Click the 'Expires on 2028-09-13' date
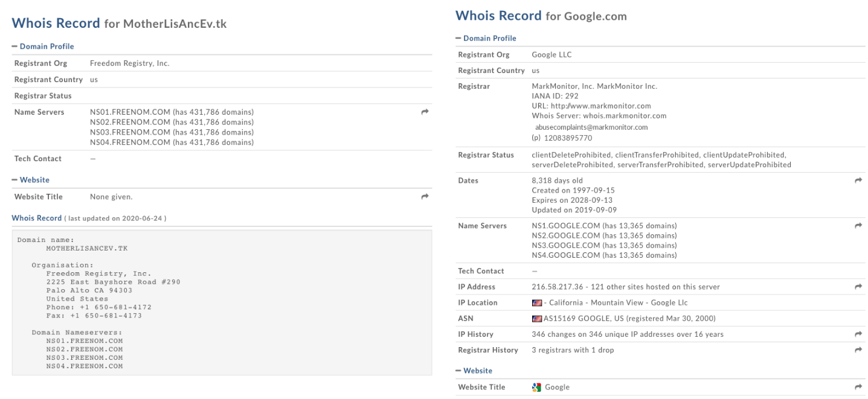The image size is (868, 399). [x=573, y=200]
